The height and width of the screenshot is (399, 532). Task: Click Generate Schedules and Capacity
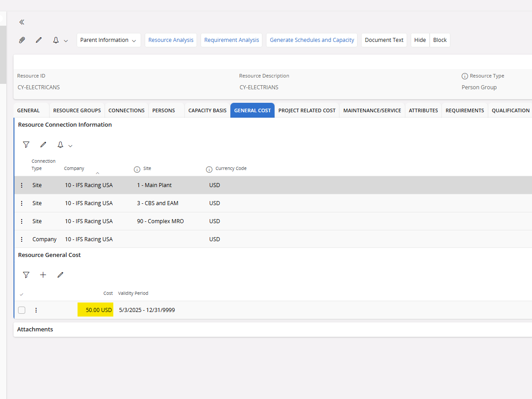point(312,40)
